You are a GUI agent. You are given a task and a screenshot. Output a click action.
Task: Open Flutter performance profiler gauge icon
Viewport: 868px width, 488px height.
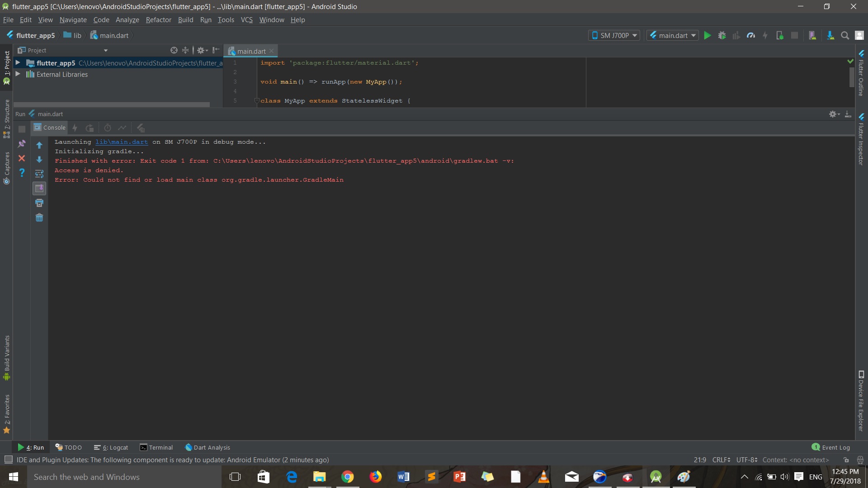tap(751, 35)
